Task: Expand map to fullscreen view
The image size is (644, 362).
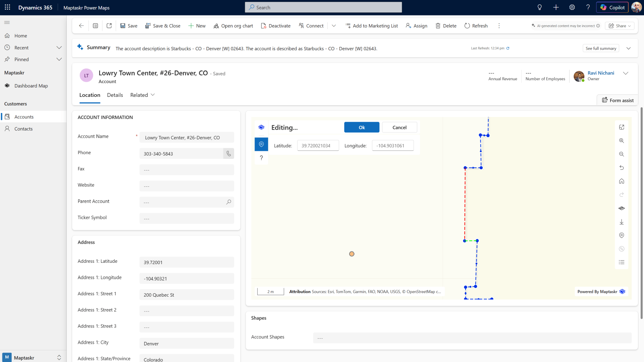Action: 622,127
